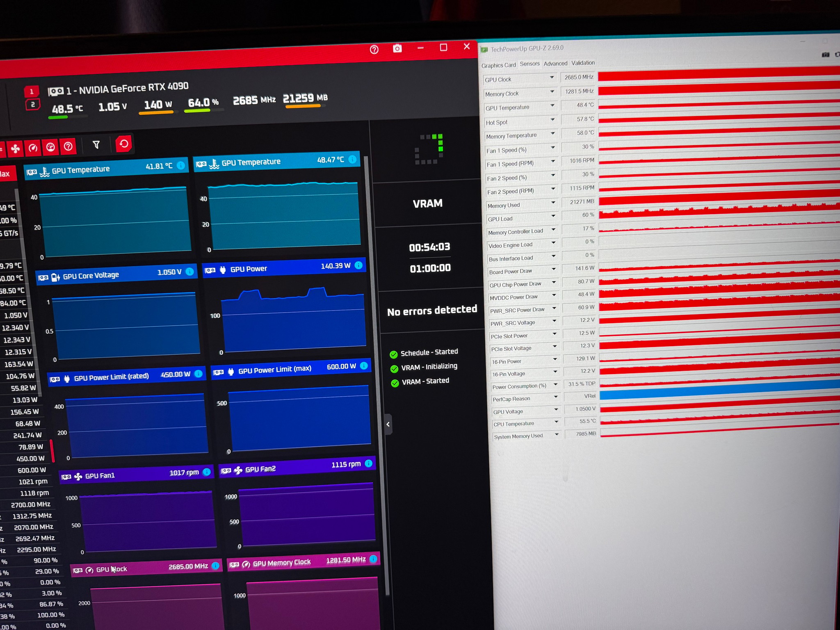Viewport: 840px width, 630px height.
Task: Toggle the speedometer clock filter icon
Action: click(x=33, y=147)
